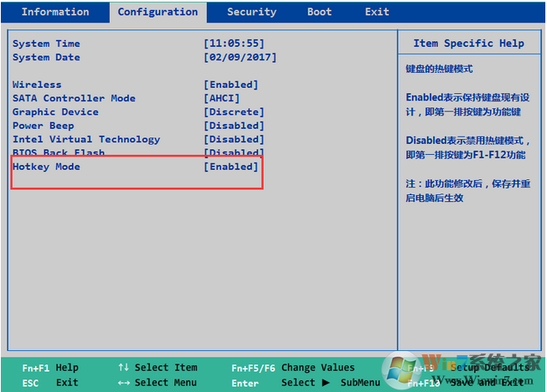This screenshot has width=547, height=392.
Task: Click the Fn+F1 Help shortcut hint
Action: (50, 368)
